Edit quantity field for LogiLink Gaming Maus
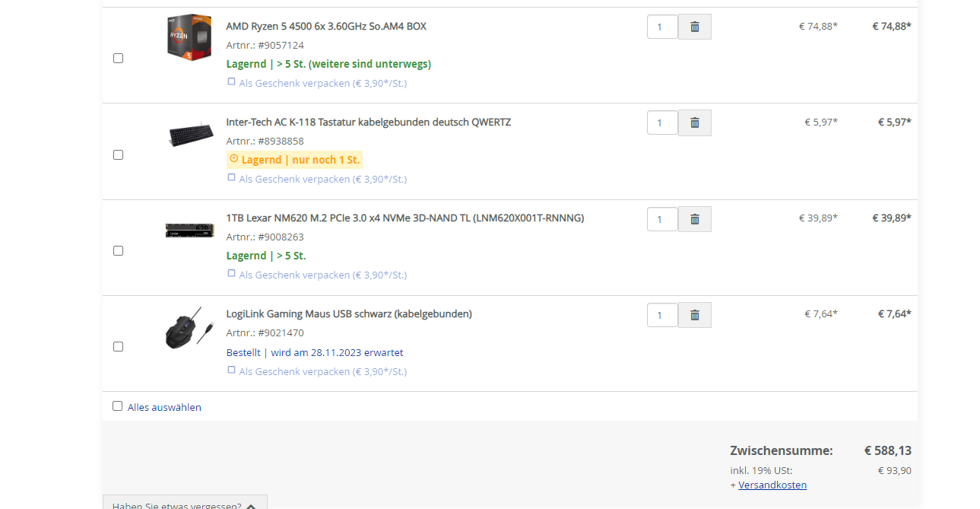 [x=662, y=315]
